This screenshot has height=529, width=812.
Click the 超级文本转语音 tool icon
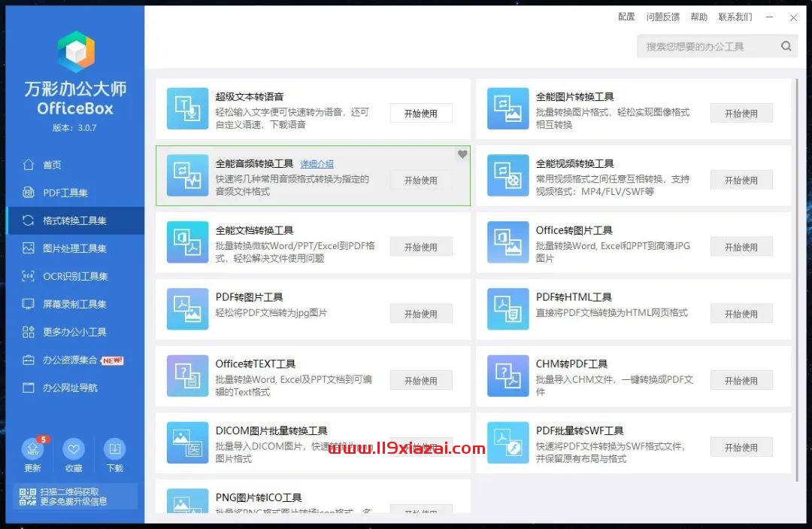187,109
